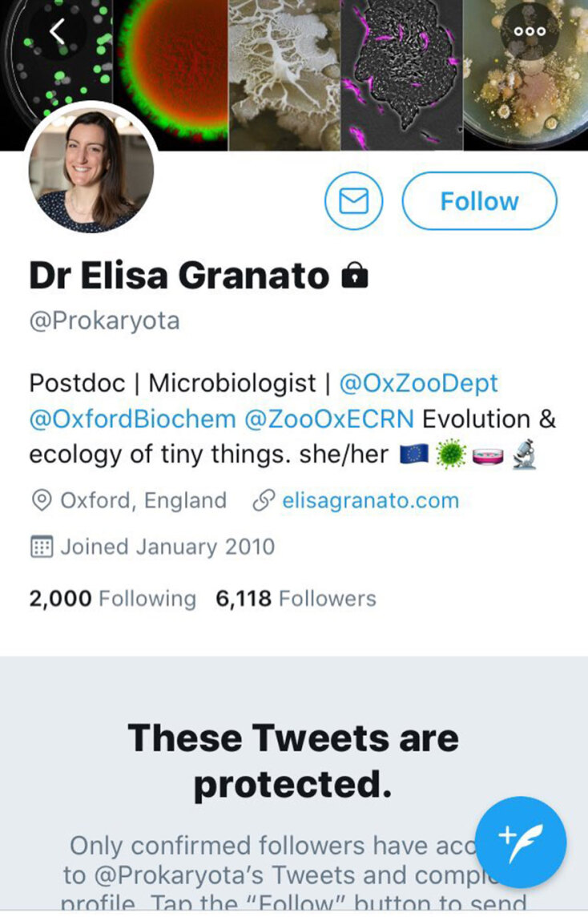This screenshot has height=917, width=588.
Task: Tap the Oxford, England location text
Action: (143, 501)
